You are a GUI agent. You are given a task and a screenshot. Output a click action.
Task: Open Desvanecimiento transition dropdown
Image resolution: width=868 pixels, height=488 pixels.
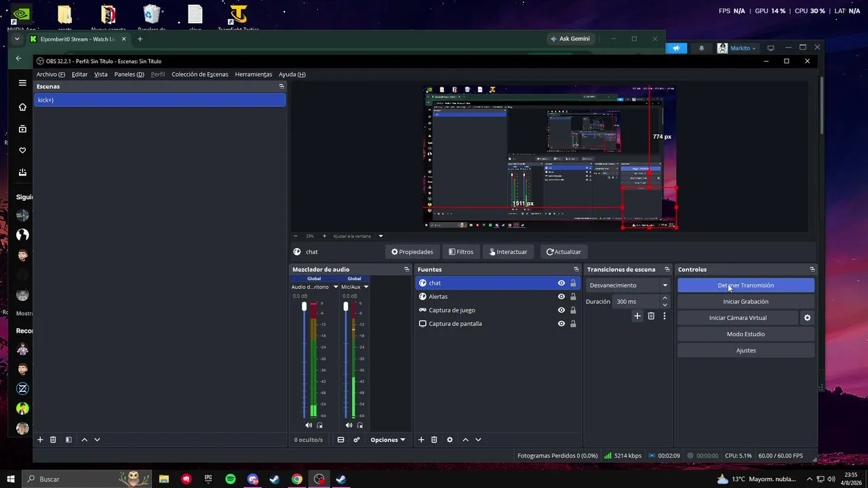coord(629,285)
